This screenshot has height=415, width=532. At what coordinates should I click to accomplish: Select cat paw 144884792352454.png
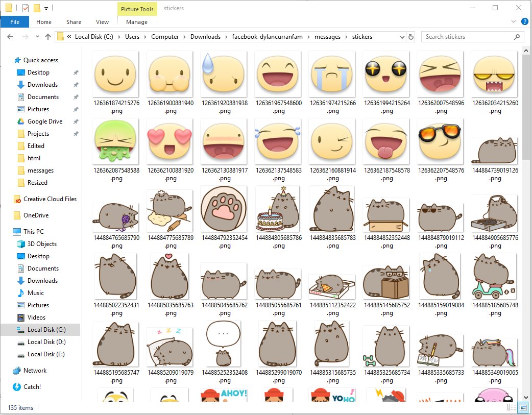click(224, 209)
